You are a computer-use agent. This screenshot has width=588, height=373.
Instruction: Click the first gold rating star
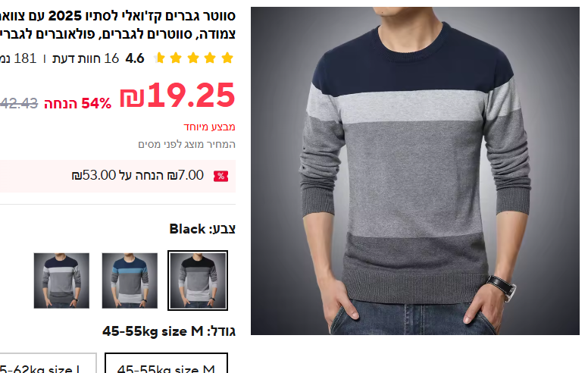point(227,58)
